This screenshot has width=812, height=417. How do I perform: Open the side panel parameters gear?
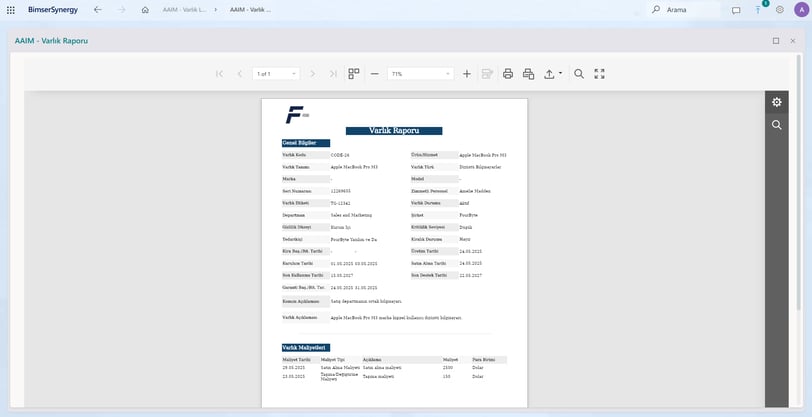(776, 102)
